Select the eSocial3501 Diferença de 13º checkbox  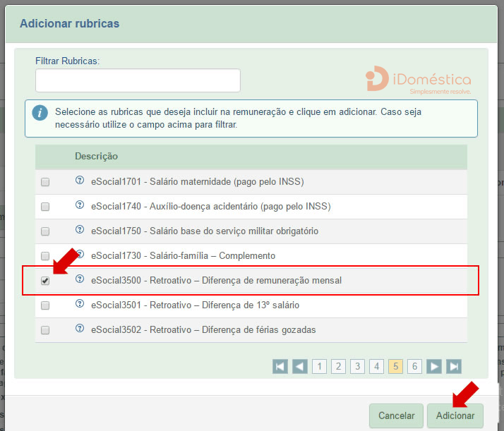(x=45, y=305)
